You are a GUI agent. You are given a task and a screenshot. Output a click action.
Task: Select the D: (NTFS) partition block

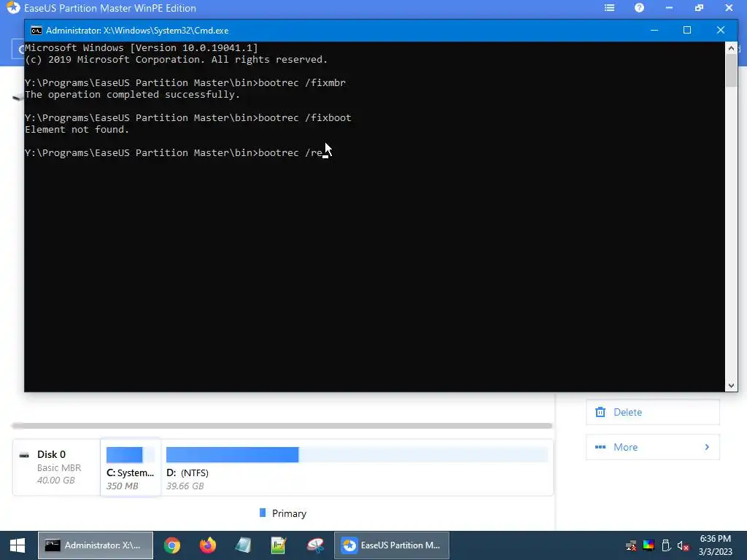click(x=357, y=467)
